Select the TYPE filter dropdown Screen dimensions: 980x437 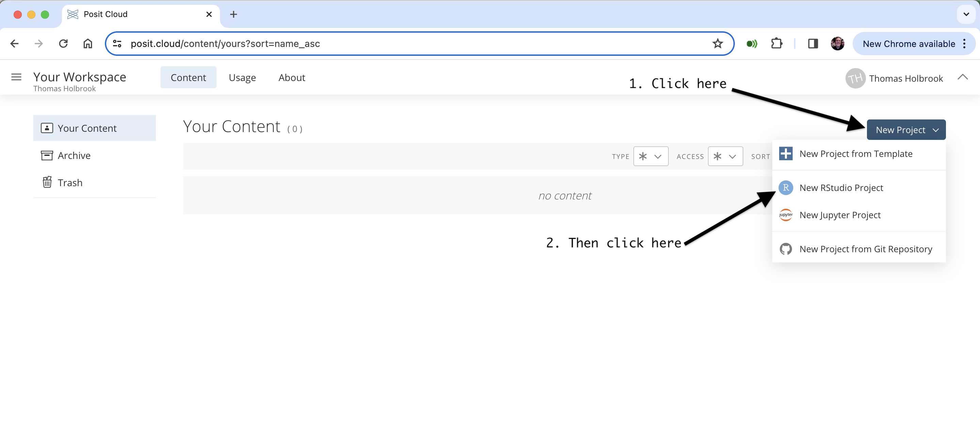click(x=650, y=157)
